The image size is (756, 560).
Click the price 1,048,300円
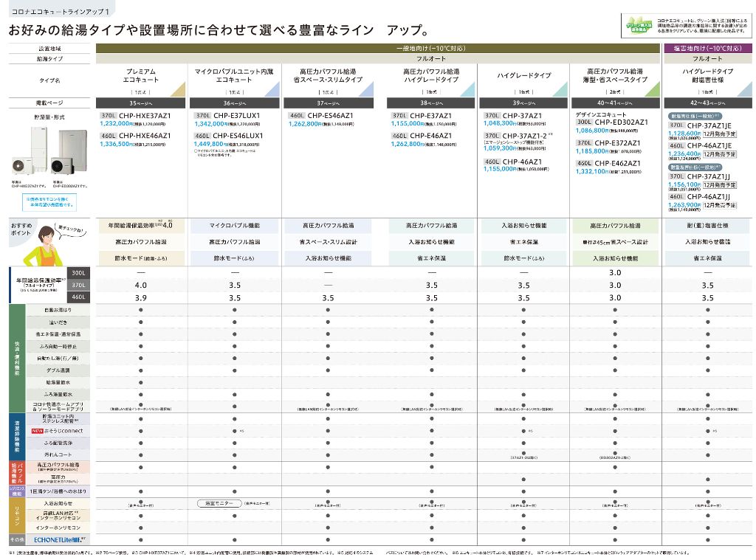pyautogui.click(x=501, y=123)
